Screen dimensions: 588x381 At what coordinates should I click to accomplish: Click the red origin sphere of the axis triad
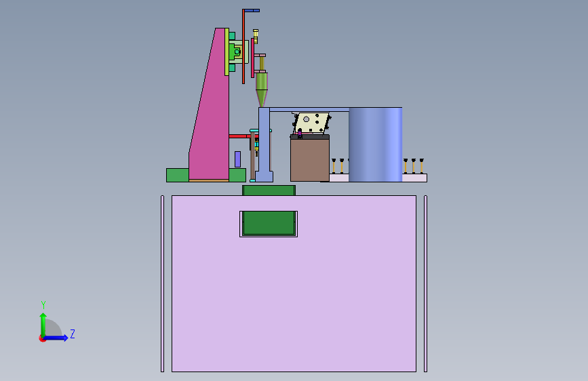(42, 338)
